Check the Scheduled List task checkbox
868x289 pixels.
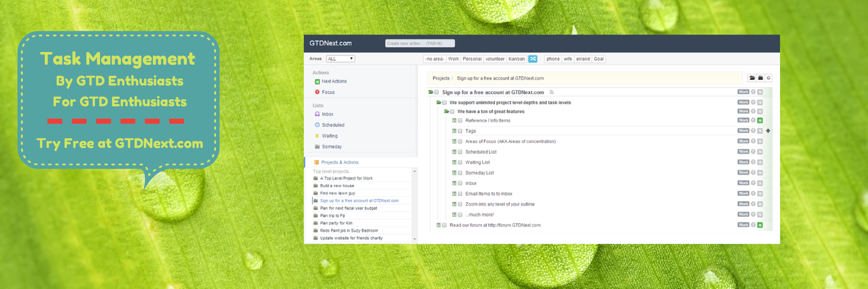(x=461, y=152)
